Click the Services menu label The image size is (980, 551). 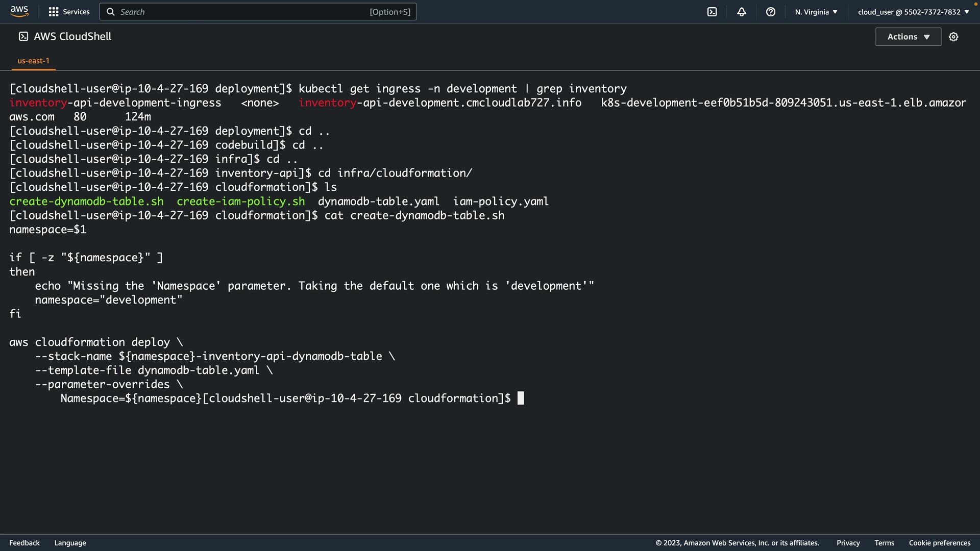76,12
